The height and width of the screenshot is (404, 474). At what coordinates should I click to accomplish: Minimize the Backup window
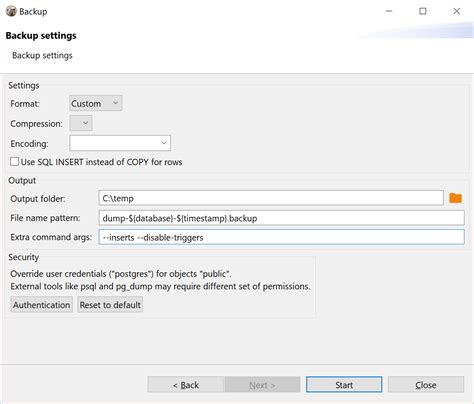pos(389,11)
